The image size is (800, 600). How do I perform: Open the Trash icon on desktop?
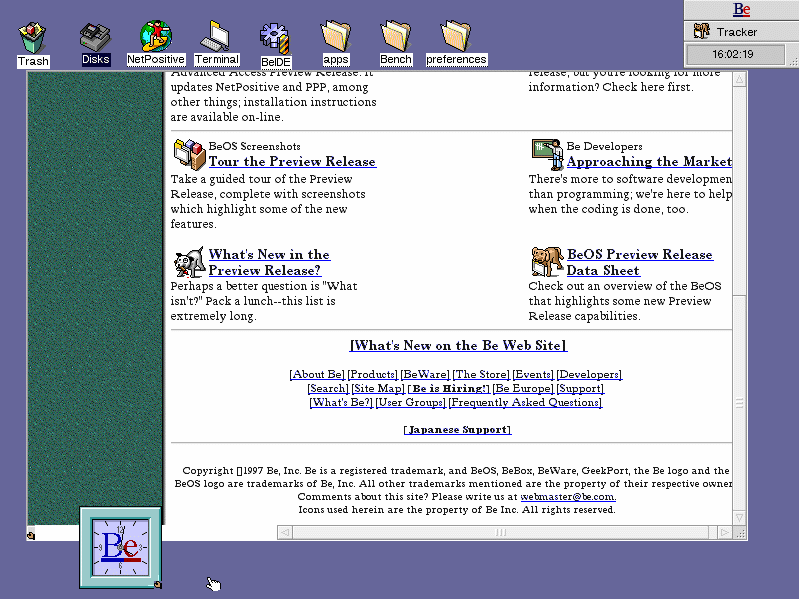pyautogui.click(x=33, y=38)
